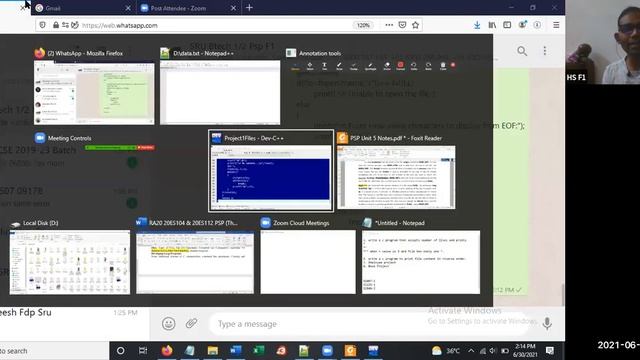Switch to the WhatsApp - Mozilla Firefox window thumbnail
This screenshot has height=360, width=640.
94,93
